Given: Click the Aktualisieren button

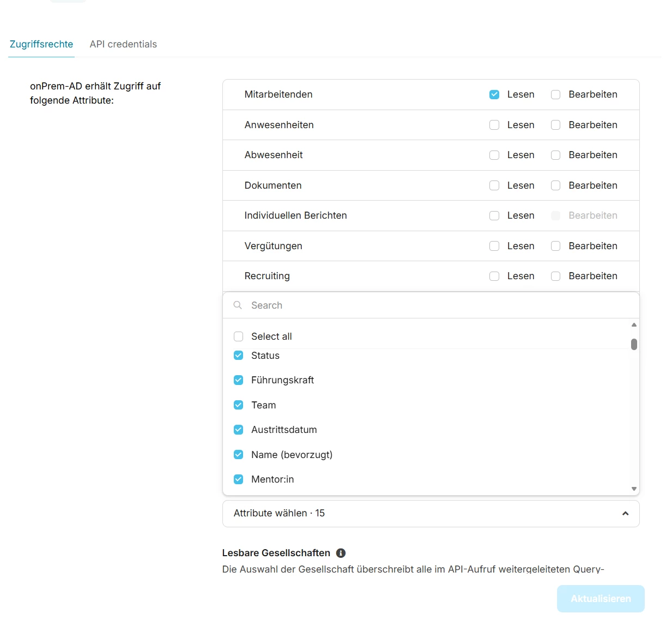Looking at the screenshot, I should coord(601,599).
